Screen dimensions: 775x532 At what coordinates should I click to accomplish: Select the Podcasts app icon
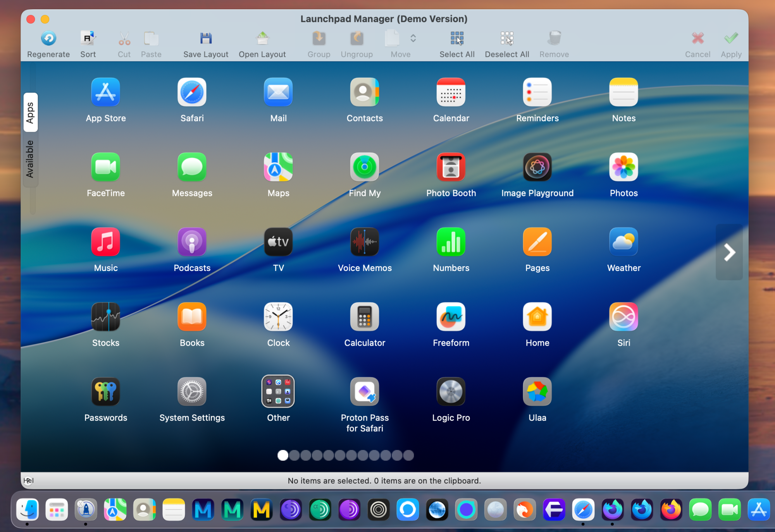[192, 242]
